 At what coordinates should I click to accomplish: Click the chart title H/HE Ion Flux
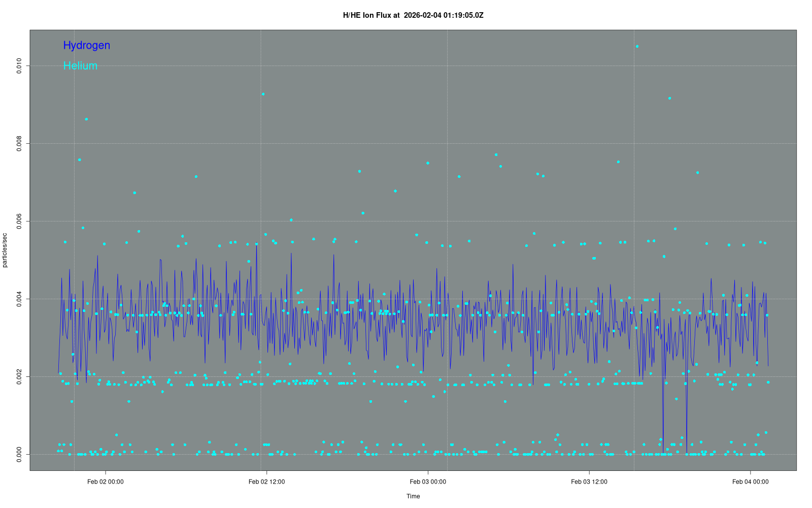(413, 15)
